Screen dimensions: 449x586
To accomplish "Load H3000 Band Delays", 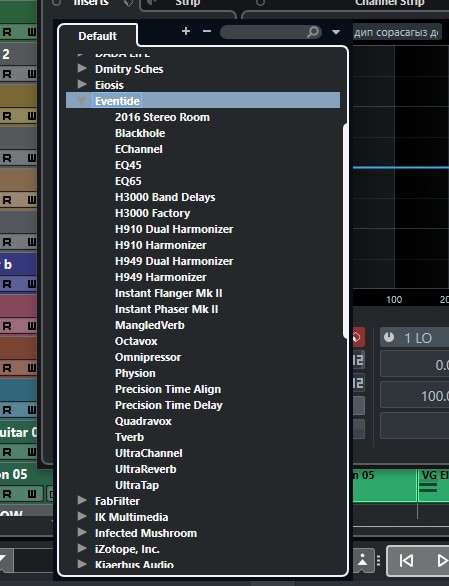I will [x=165, y=197].
